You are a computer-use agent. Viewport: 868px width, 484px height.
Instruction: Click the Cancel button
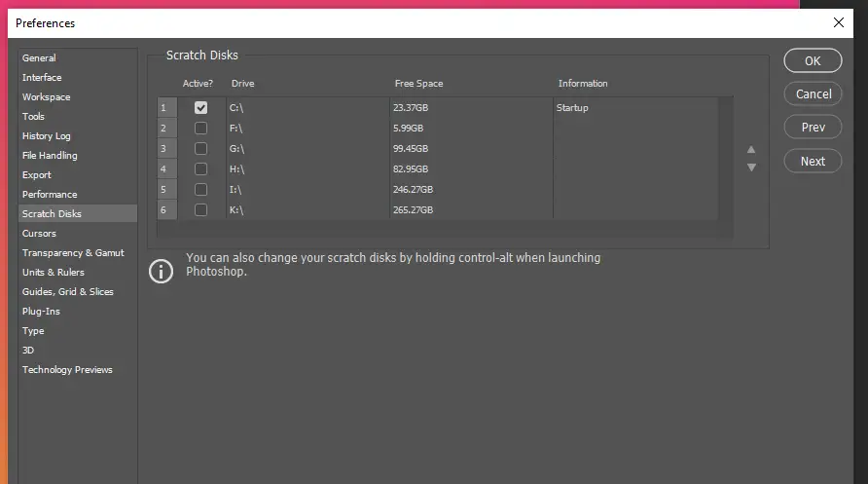click(813, 94)
